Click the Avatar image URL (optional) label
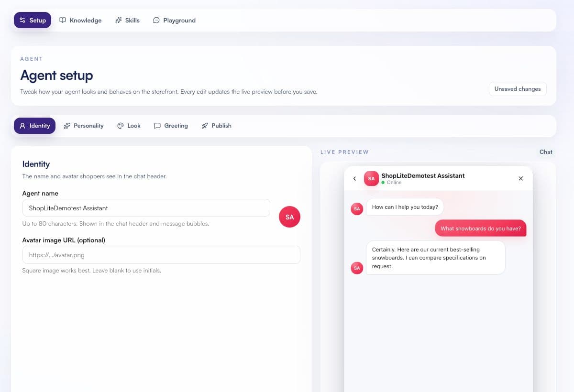The image size is (574, 392). click(64, 240)
